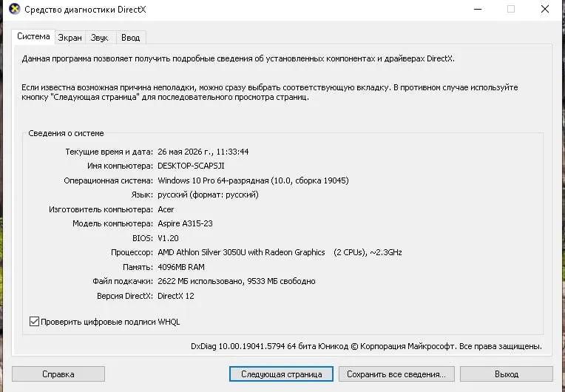Close the DirectX diagnostic window
This screenshot has width=565, height=392.
coord(545,9)
